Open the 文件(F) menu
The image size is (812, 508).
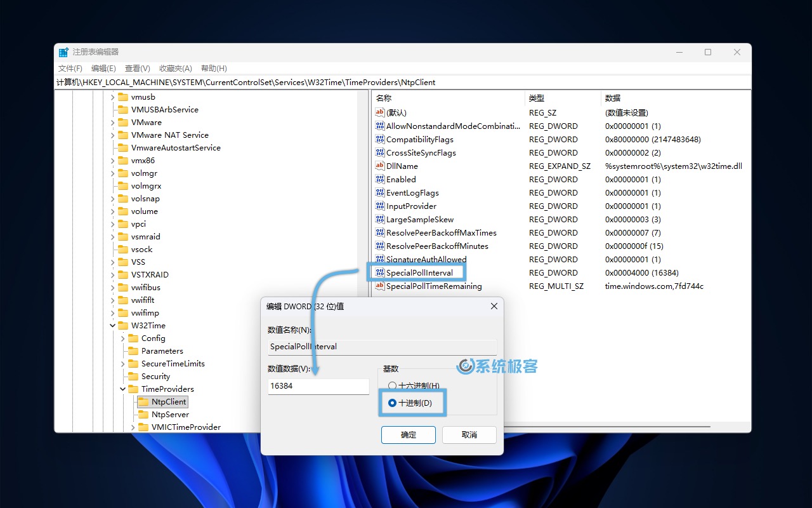coord(70,68)
